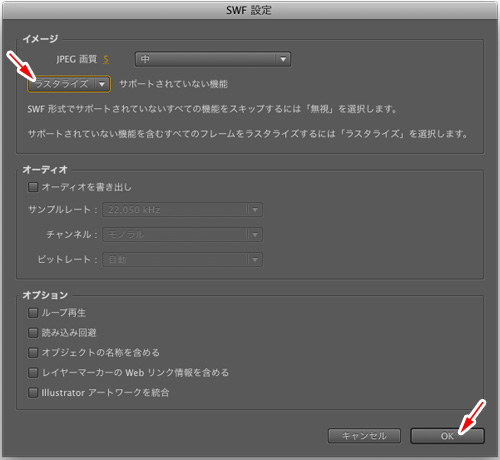This screenshot has width=500, height=460.
Task: Open the チャンネル モノラル dropdown
Action: click(x=182, y=235)
